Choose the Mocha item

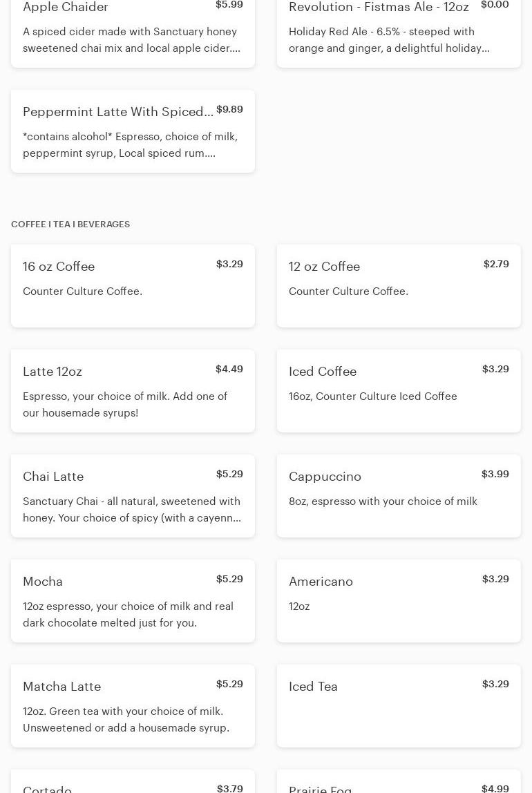(x=133, y=601)
